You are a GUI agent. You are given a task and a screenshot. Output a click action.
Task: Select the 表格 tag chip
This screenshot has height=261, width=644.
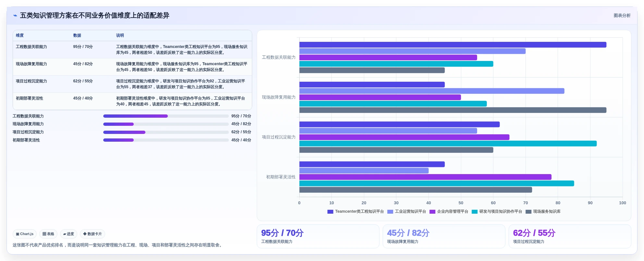[x=48, y=234]
